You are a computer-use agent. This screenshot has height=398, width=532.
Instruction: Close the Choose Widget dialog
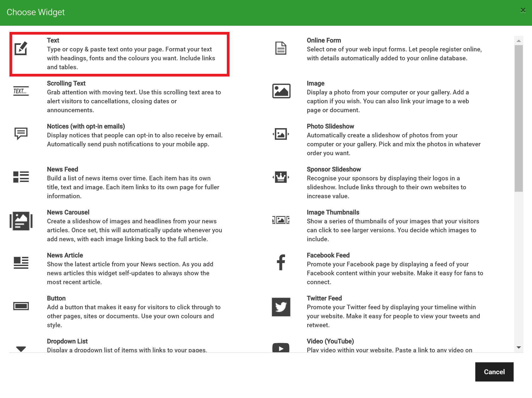tap(523, 10)
